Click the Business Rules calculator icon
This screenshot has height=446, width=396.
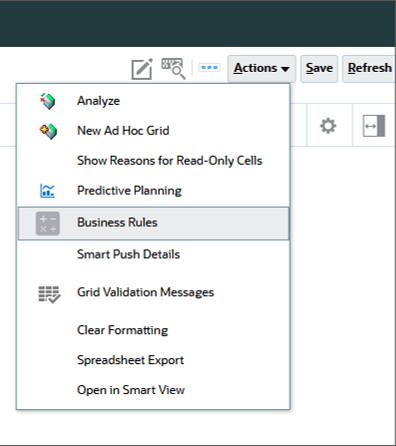coord(48,223)
